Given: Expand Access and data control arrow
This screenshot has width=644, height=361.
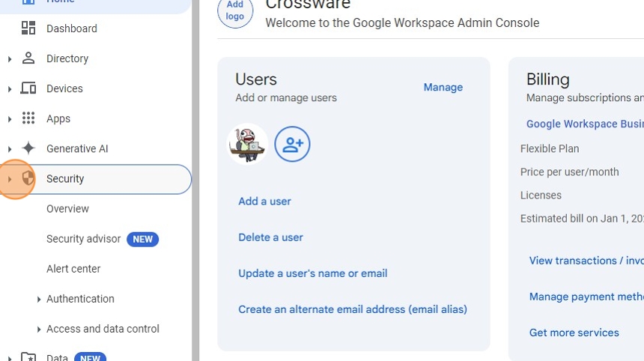Looking at the screenshot, I should click(39, 330).
